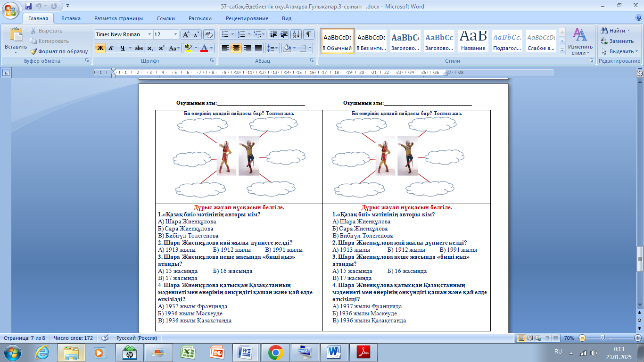Click the Grow Font icon

point(186,34)
